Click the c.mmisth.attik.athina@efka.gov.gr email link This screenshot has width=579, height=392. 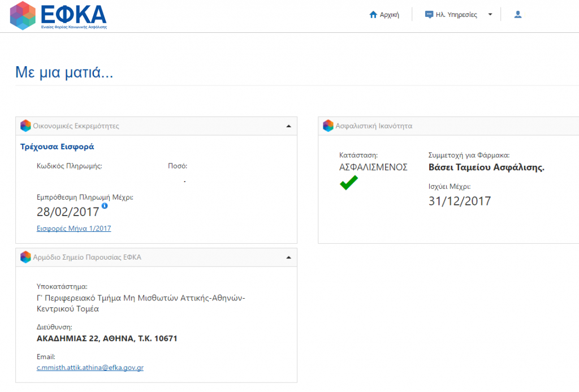point(89,368)
